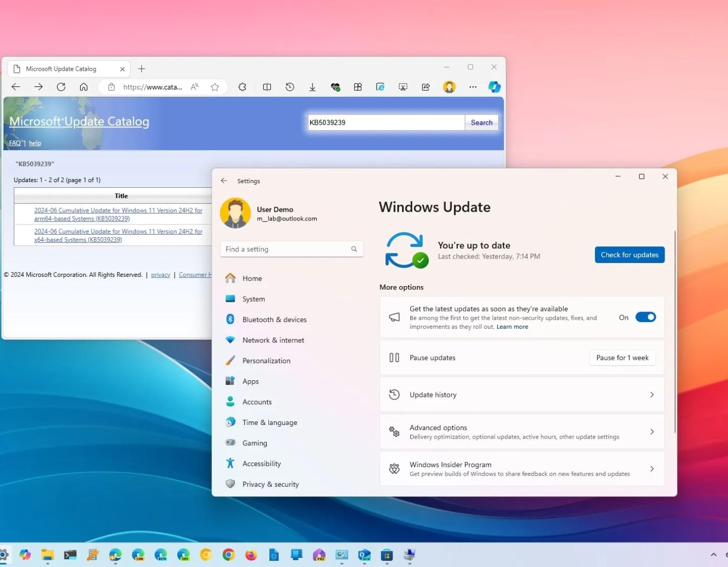Viewport: 728px width, 567px height.
Task: Open Edge profile avatar
Action: point(449,87)
